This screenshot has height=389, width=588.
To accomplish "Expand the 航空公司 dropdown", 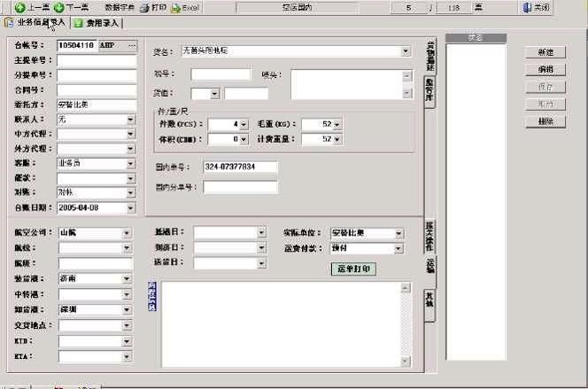I will [130, 234].
